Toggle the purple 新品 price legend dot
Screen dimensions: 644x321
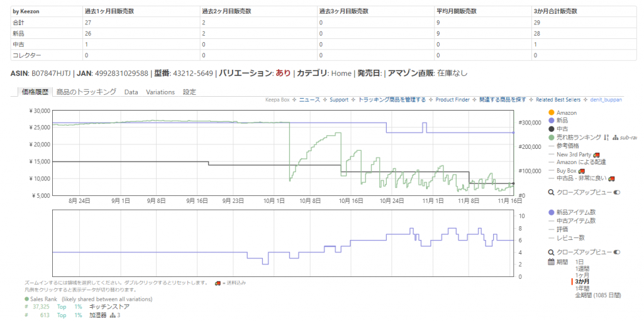pos(552,121)
